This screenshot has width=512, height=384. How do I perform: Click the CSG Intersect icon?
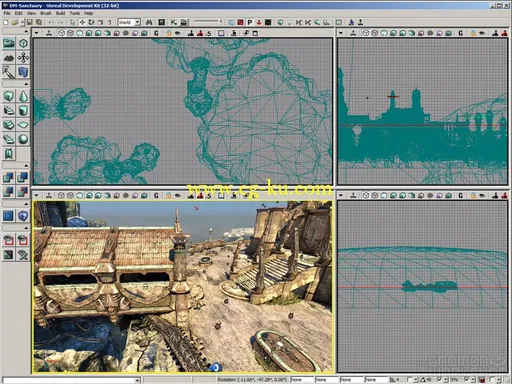pos(9,192)
